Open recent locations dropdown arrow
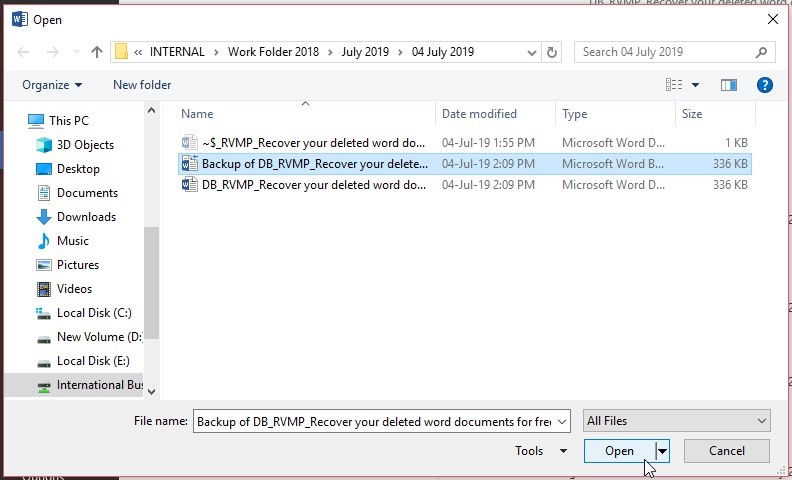The width and height of the screenshot is (792, 480). pyautogui.click(x=76, y=52)
